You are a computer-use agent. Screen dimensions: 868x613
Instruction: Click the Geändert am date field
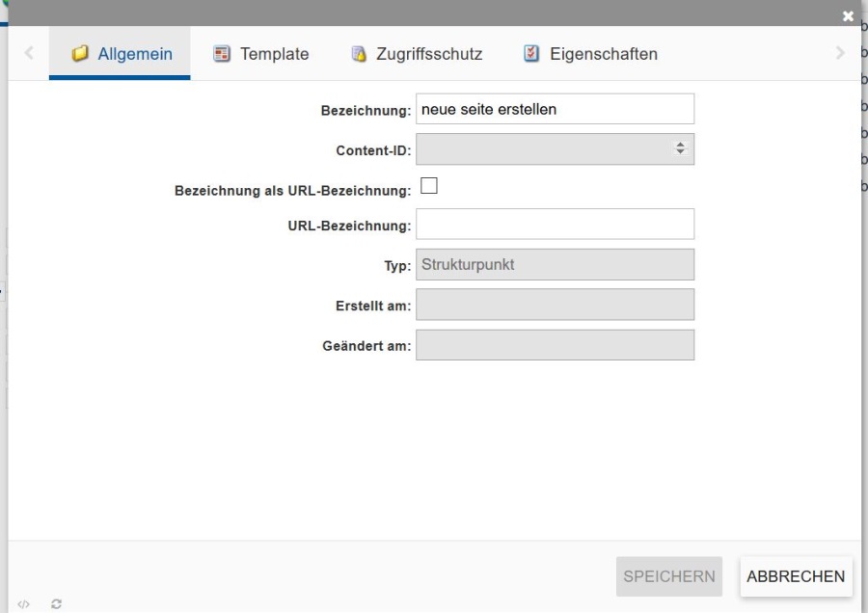(x=555, y=345)
